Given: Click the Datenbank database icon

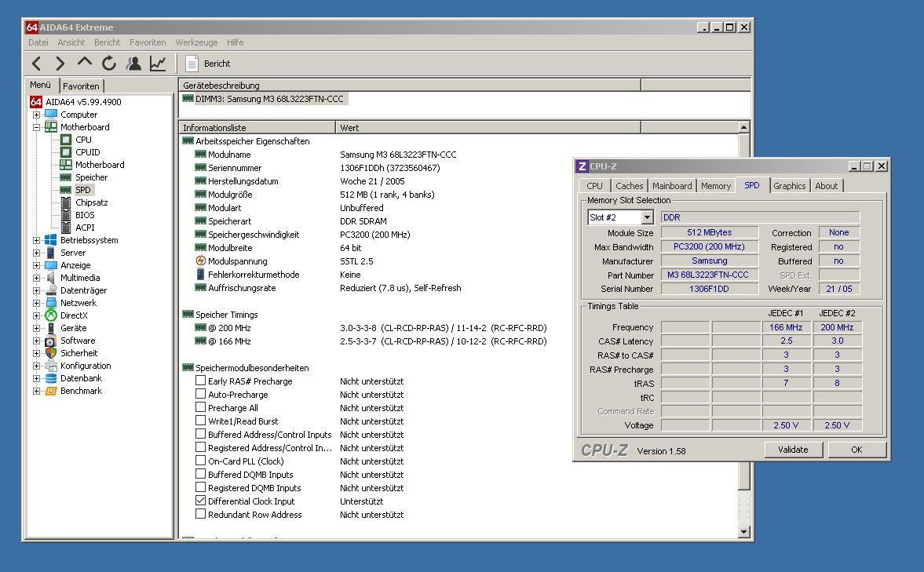Looking at the screenshot, I should tap(51, 378).
